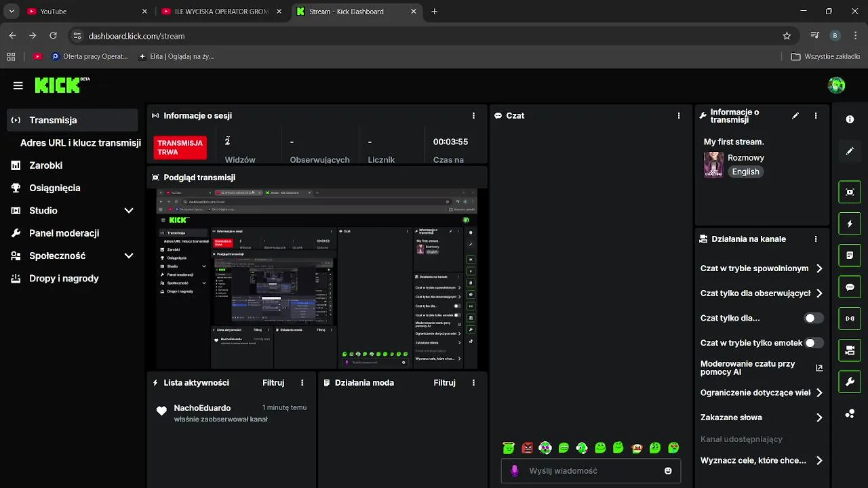Open three-dot menu of Działania na kanale panel
The width and height of the screenshot is (868, 488).
tap(816, 239)
